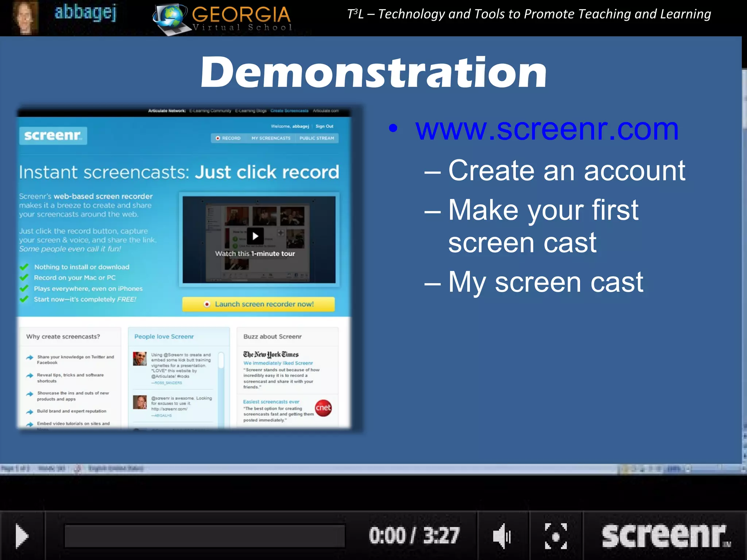Click the ABIGAILHS testimonial avatar
This screenshot has width=747, height=560.
pyautogui.click(x=140, y=402)
